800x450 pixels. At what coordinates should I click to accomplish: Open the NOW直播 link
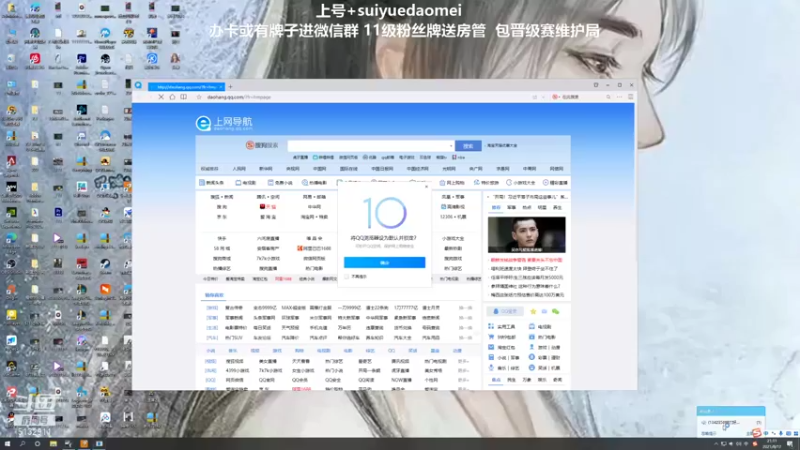[401, 380]
